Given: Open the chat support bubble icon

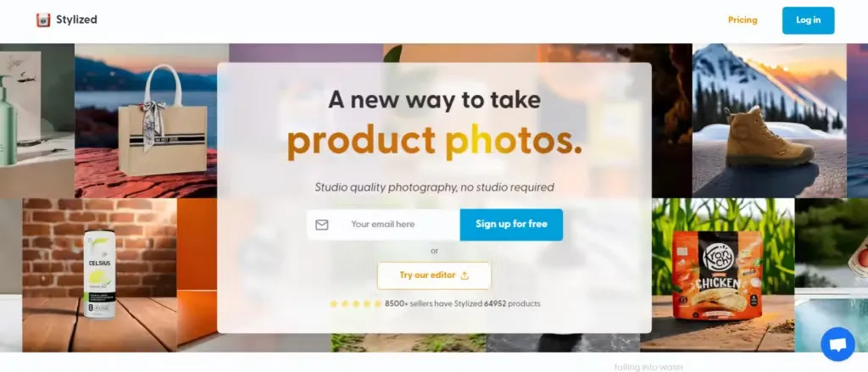Looking at the screenshot, I should click(837, 344).
